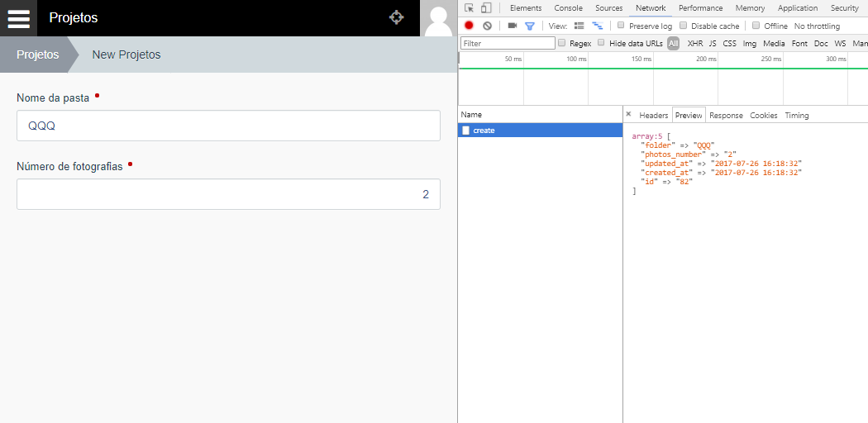Click the New Projetos breadcrumb
The height and width of the screenshot is (423, 868).
tap(126, 55)
